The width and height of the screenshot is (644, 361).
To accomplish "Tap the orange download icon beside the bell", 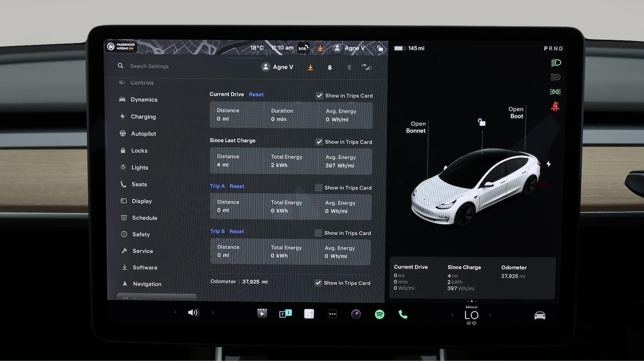I will pos(310,67).
